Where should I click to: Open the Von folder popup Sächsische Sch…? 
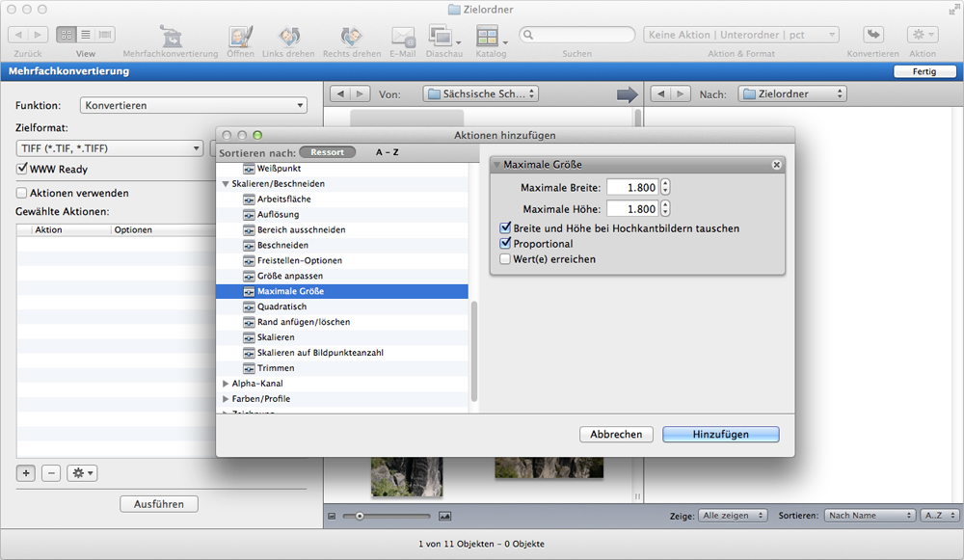click(481, 94)
